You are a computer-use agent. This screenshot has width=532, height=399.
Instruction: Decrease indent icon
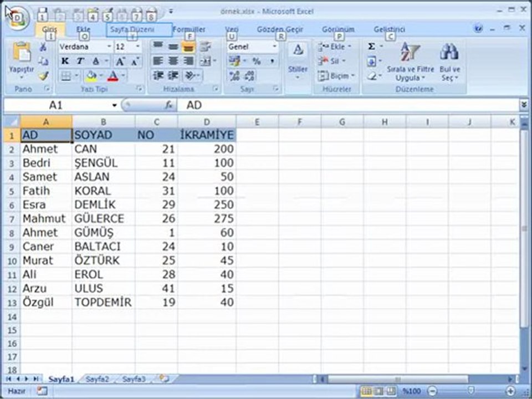point(158,75)
